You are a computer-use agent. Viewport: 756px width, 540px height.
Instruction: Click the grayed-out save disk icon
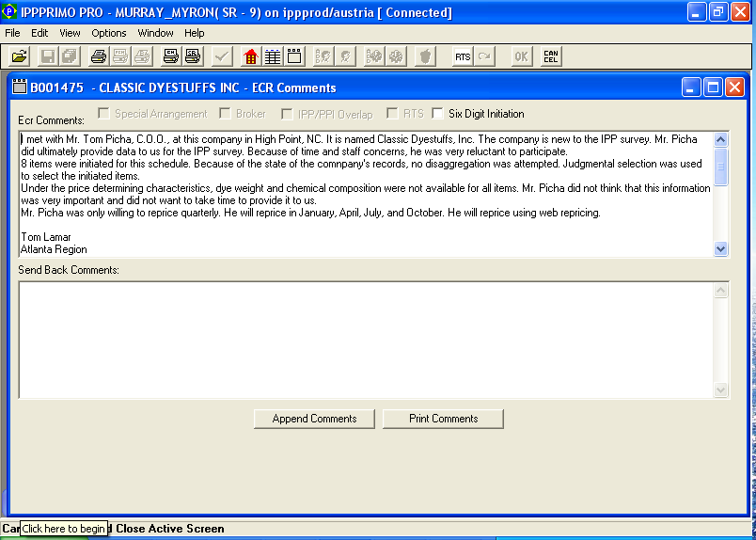click(47, 56)
